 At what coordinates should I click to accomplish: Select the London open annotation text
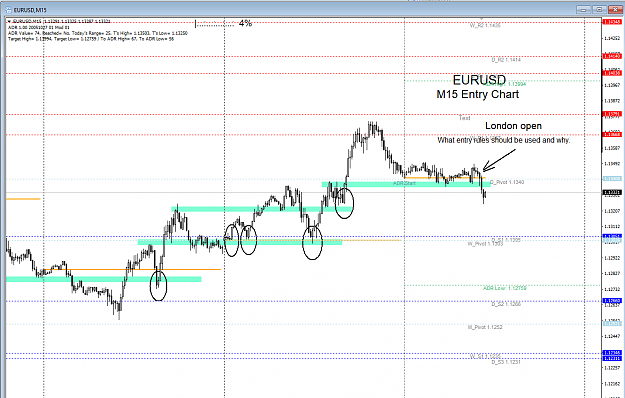pyautogui.click(x=513, y=126)
